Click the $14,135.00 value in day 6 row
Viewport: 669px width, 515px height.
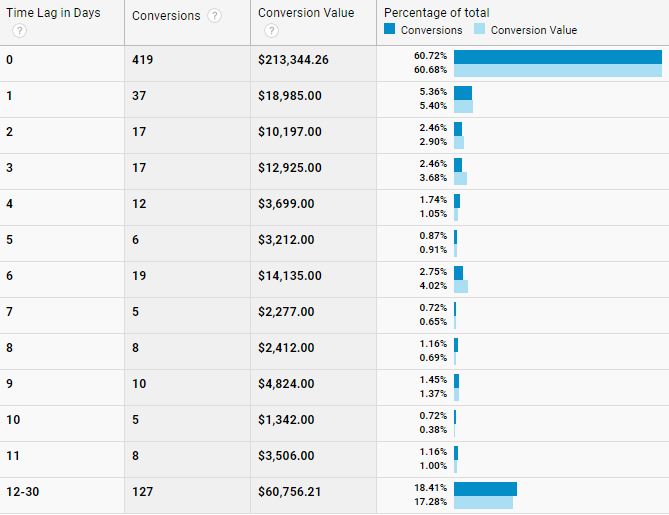tap(290, 276)
